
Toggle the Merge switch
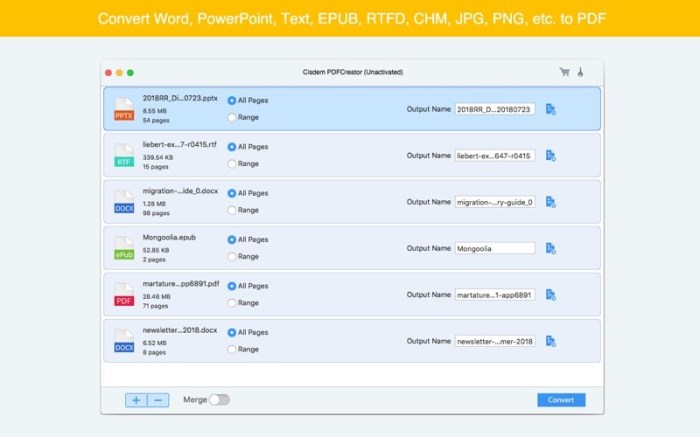(219, 400)
